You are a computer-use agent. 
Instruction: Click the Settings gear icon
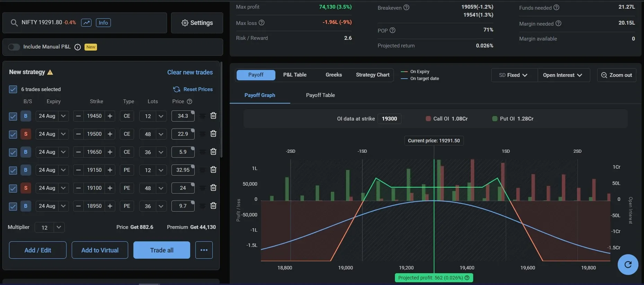tap(185, 23)
